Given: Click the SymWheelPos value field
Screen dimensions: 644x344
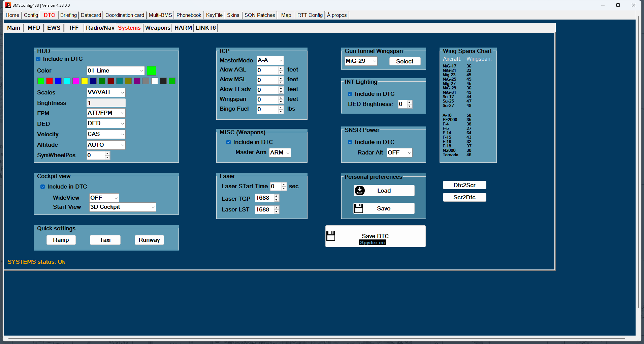Looking at the screenshot, I should click(x=96, y=155).
